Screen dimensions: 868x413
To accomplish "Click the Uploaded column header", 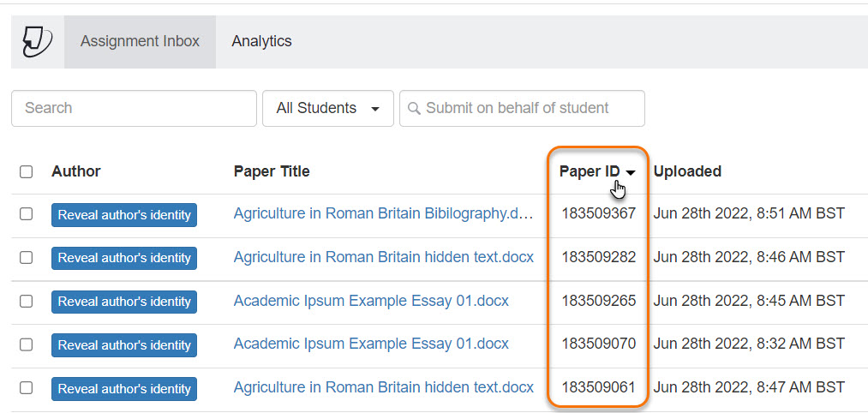I will coord(687,171).
